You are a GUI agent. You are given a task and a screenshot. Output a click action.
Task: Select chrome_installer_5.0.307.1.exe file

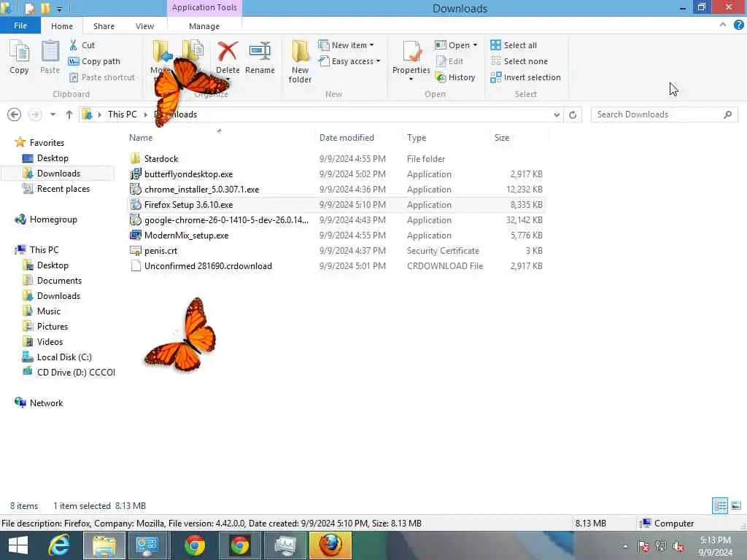click(x=336, y=189)
